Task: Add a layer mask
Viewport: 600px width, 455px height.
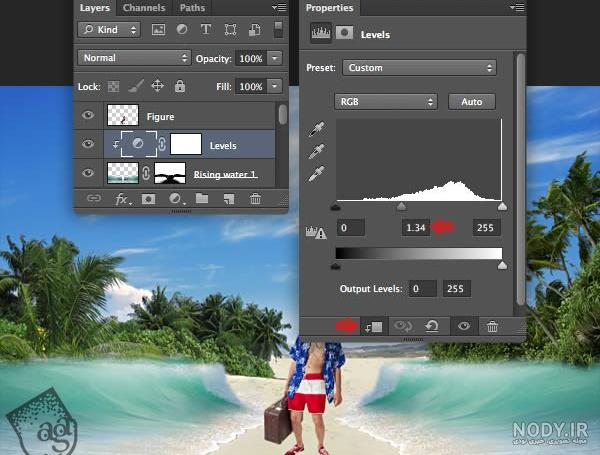Action: [x=148, y=199]
